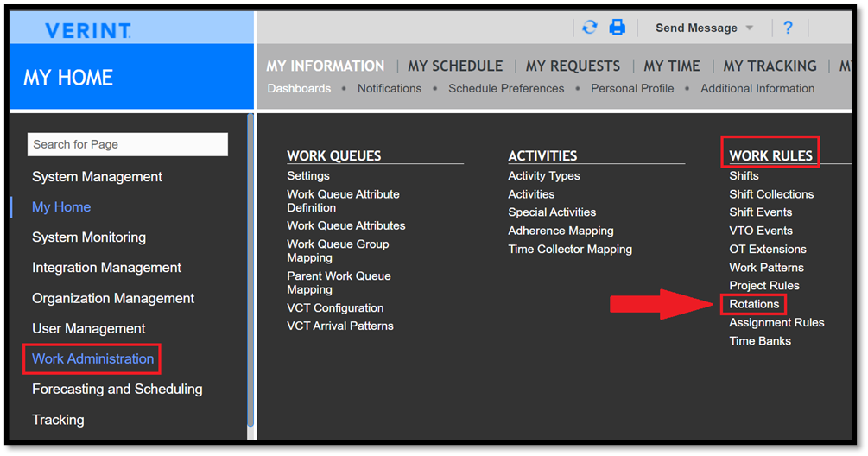
Task: Open the Special Activities link
Action: coord(552,212)
